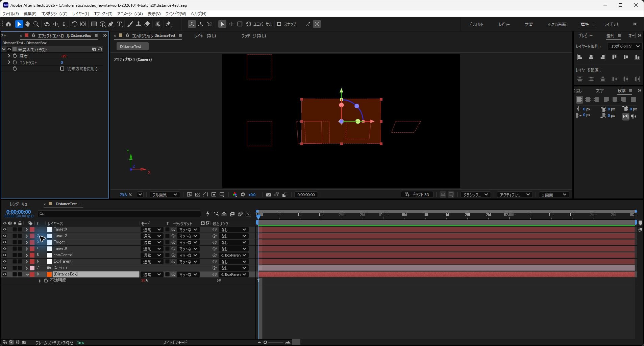Select the Hand tool

(x=28, y=24)
